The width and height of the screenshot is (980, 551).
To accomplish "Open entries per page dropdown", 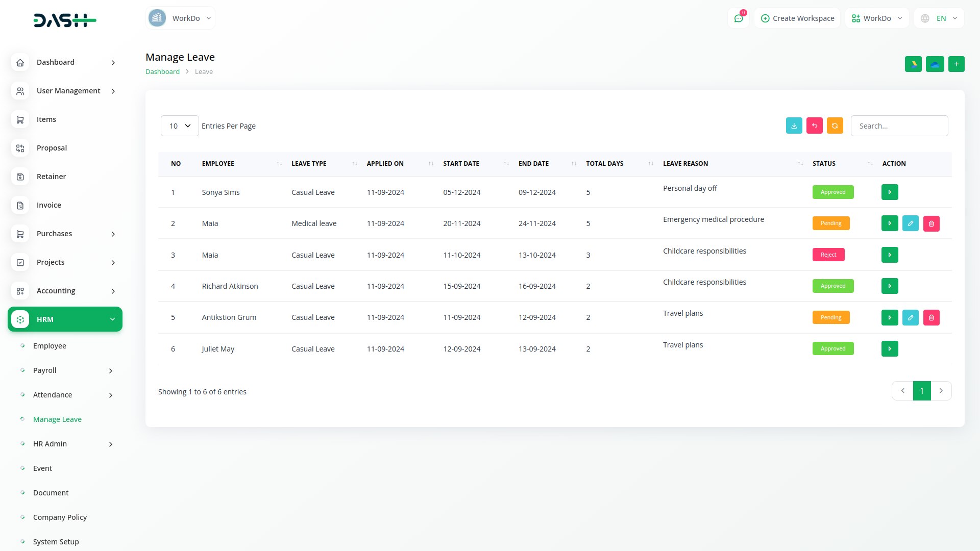I will (x=180, y=126).
